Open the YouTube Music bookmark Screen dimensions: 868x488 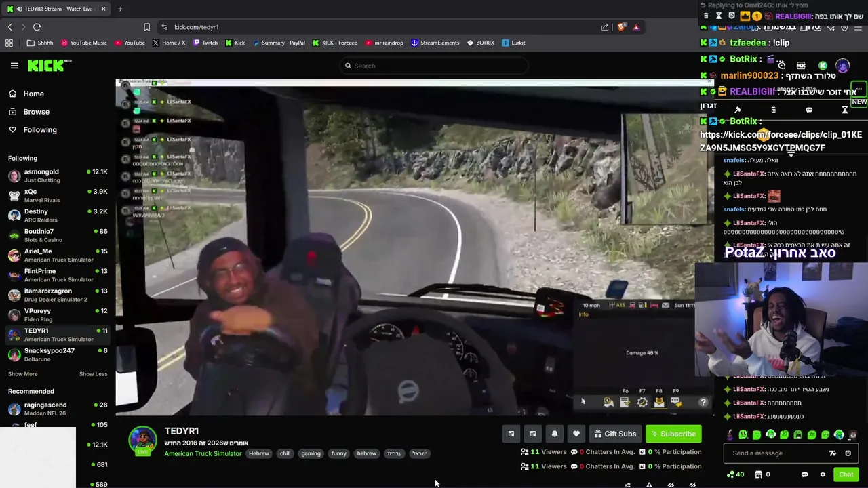pyautogui.click(x=83, y=43)
